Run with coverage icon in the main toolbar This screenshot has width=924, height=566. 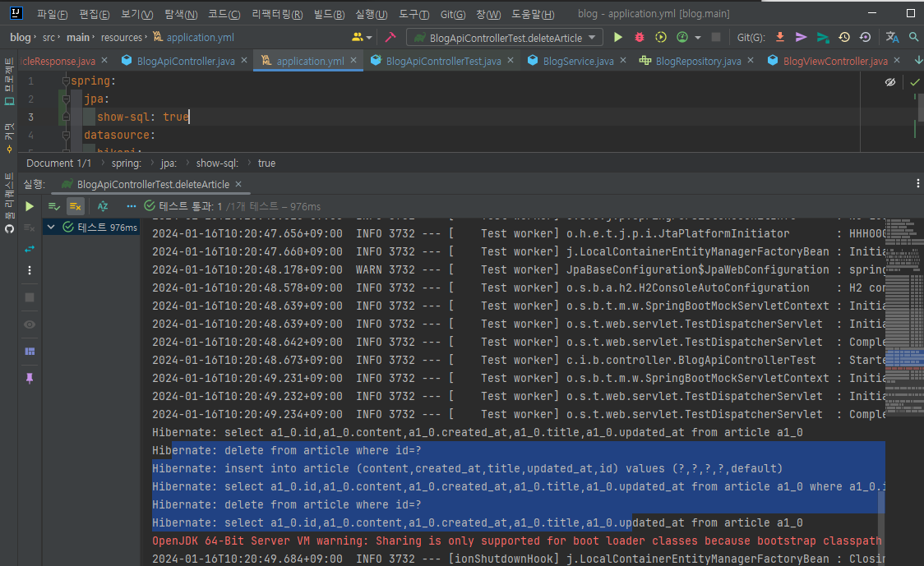click(661, 37)
